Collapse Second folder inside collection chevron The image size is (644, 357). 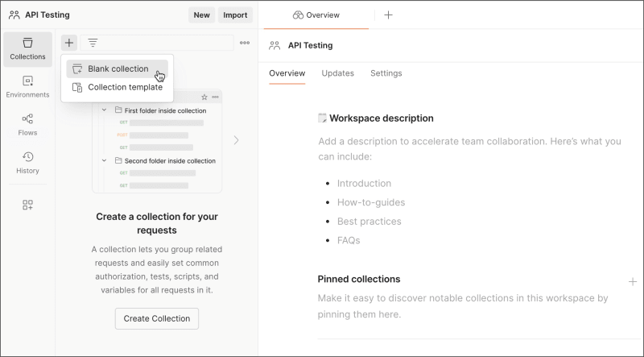105,160
